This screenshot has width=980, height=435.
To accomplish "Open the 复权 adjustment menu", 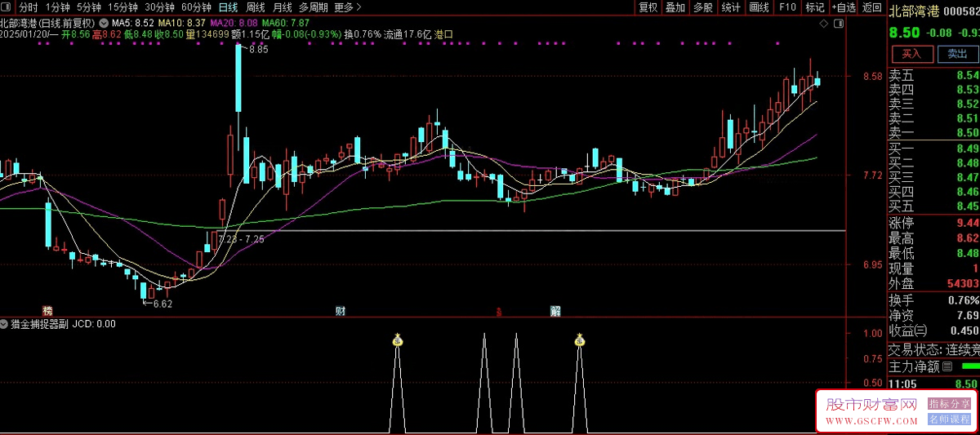I will [x=648, y=7].
